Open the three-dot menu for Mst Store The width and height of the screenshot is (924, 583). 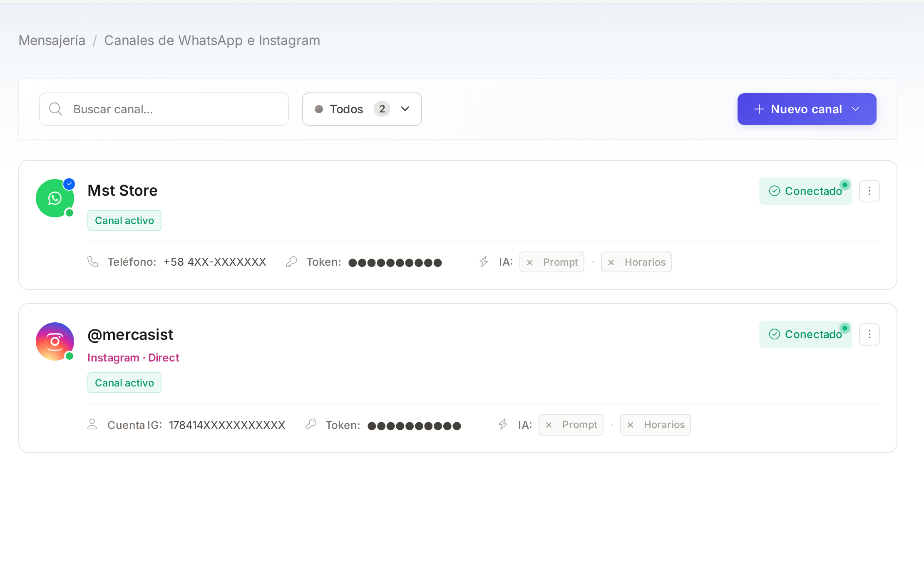869,191
